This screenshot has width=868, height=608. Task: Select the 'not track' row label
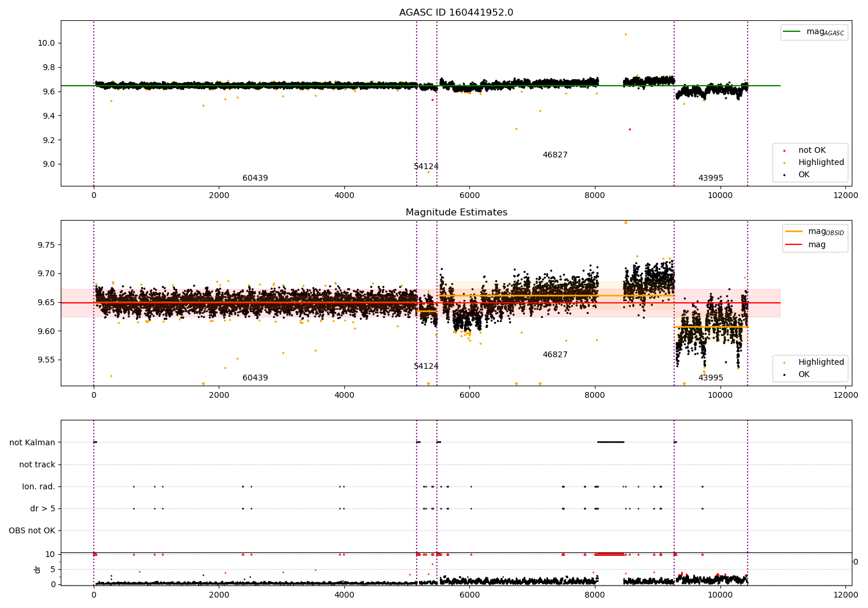pos(37,464)
